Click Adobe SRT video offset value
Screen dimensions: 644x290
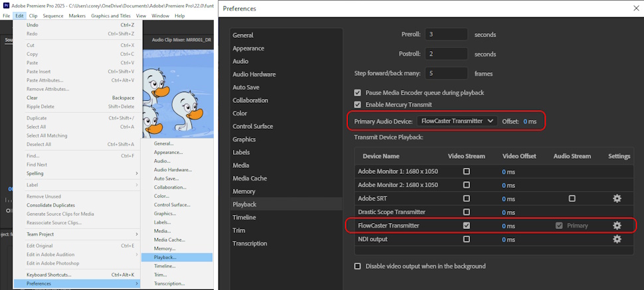(509, 199)
